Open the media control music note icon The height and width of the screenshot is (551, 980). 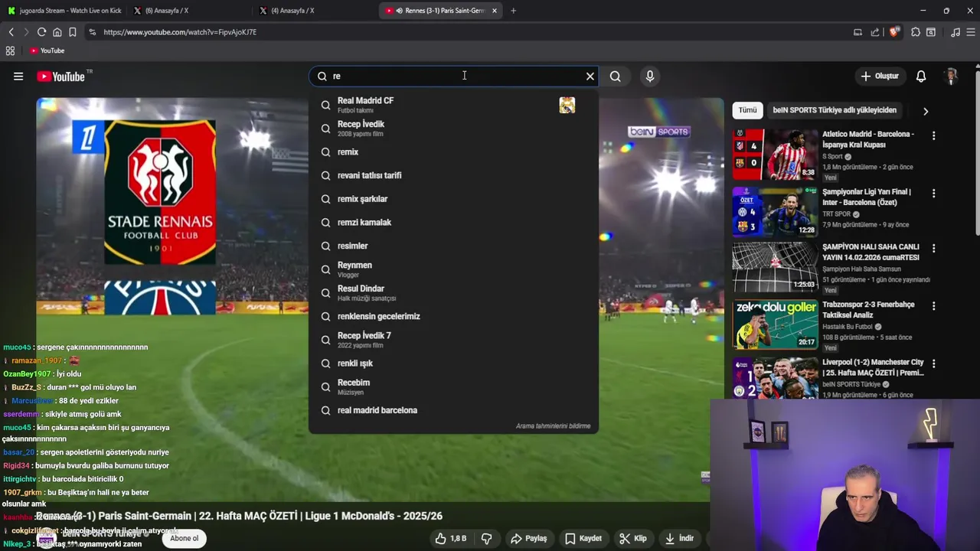tap(955, 32)
